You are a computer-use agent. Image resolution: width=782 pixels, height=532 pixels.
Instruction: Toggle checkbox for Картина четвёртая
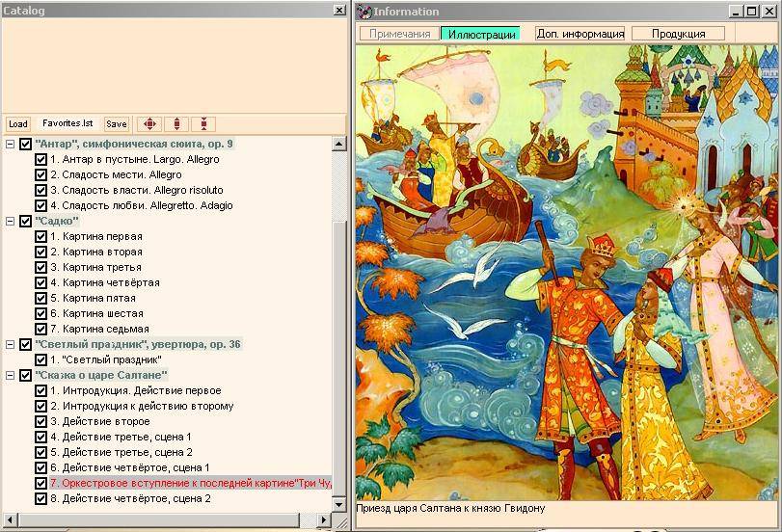click(x=40, y=282)
